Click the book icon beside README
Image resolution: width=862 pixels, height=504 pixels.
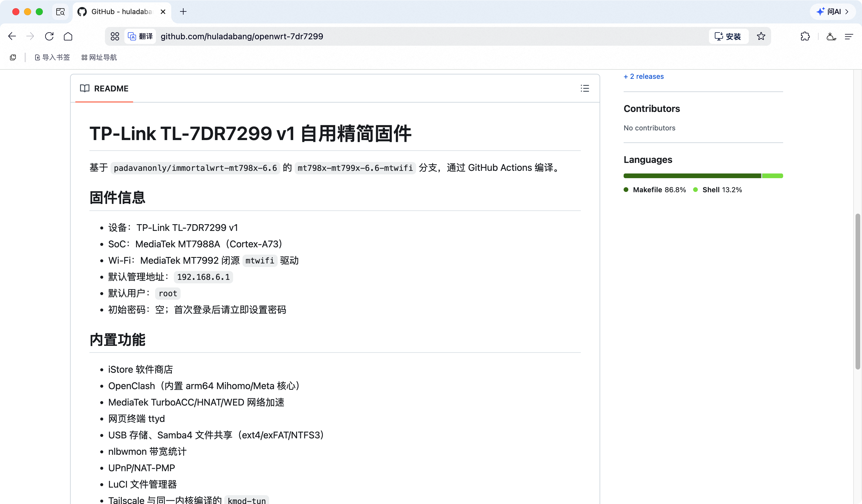click(84, 88)
